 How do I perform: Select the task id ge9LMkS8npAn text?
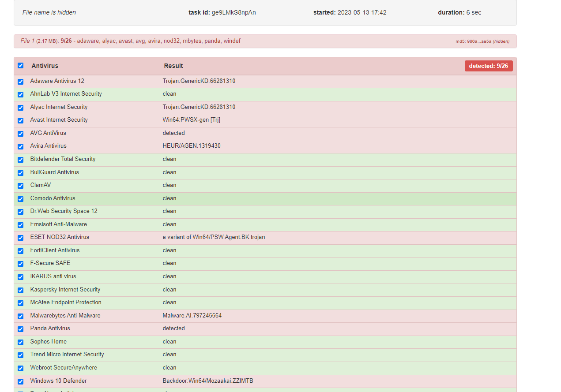click(x=222, y=12)
